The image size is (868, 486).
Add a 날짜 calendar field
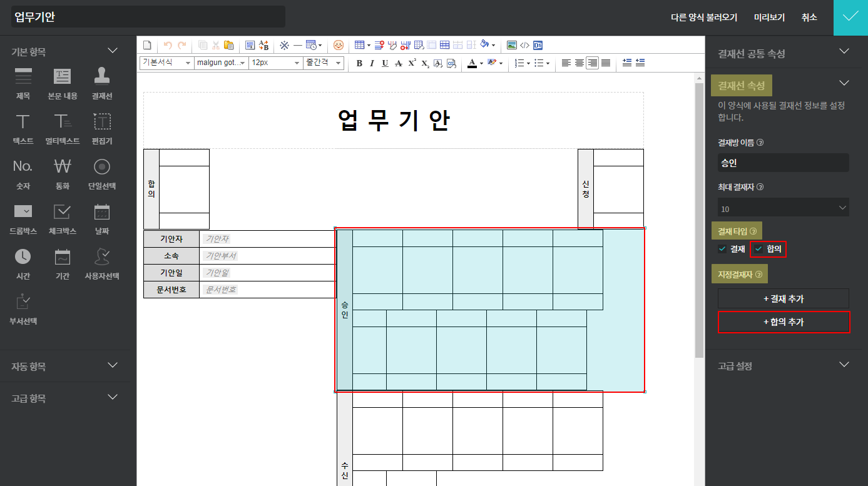click(x=102, y=218)
